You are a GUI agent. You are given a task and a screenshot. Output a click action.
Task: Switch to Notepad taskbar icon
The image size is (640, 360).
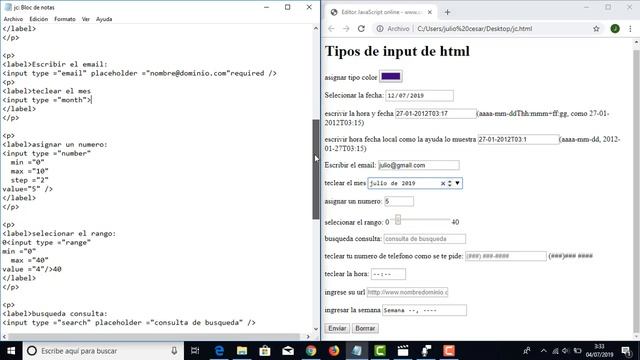(357, 351)
